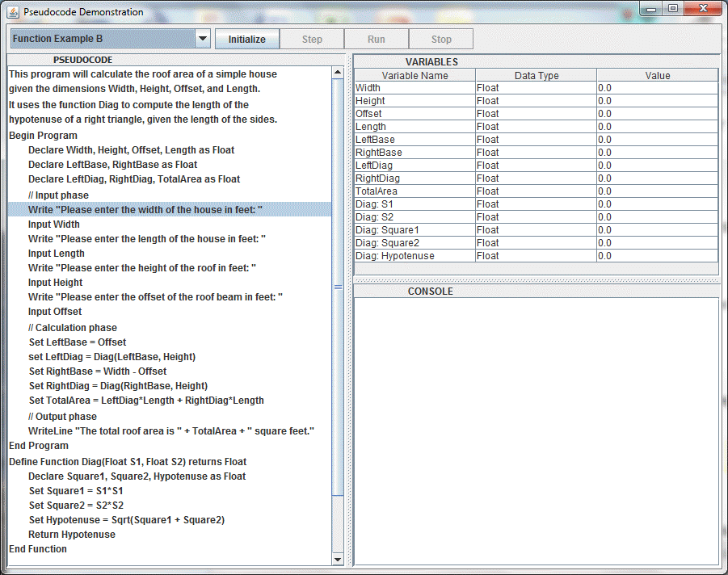
Task: Select the Value cell for Width
Action: [657, 88]
